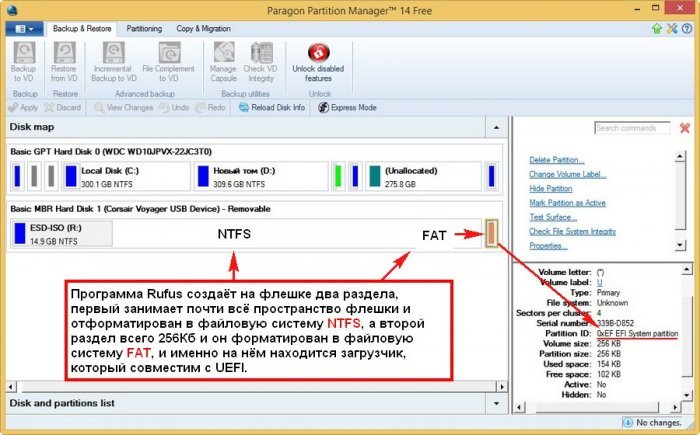
Task: Click the Redo toolbar item
Action: 210,108
